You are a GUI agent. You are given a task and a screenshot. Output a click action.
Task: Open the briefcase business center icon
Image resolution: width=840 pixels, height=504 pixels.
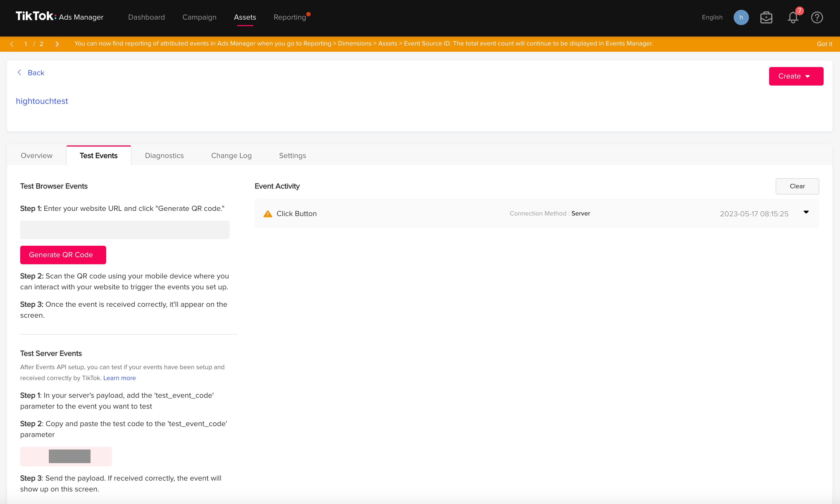pos(766,17)
